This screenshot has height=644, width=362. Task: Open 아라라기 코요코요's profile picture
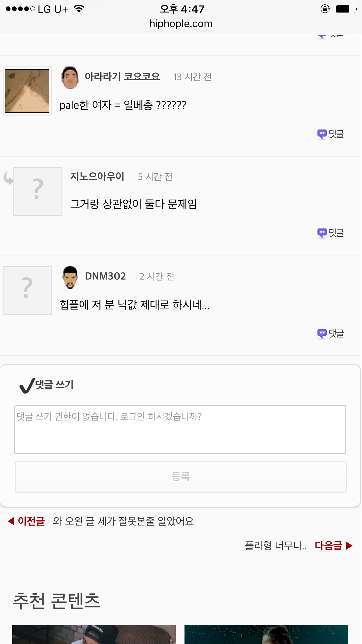(27, 91)
